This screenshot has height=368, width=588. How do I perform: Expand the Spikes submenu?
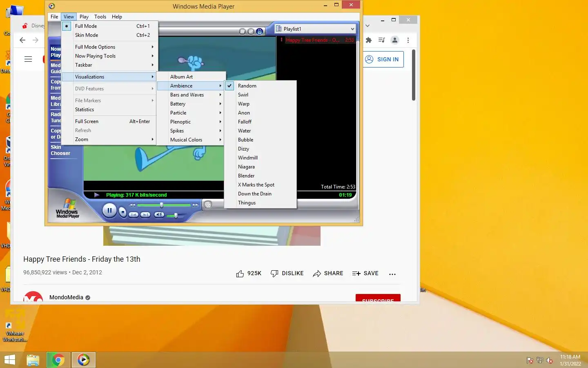pyautogui.click(x=191, y=131)
